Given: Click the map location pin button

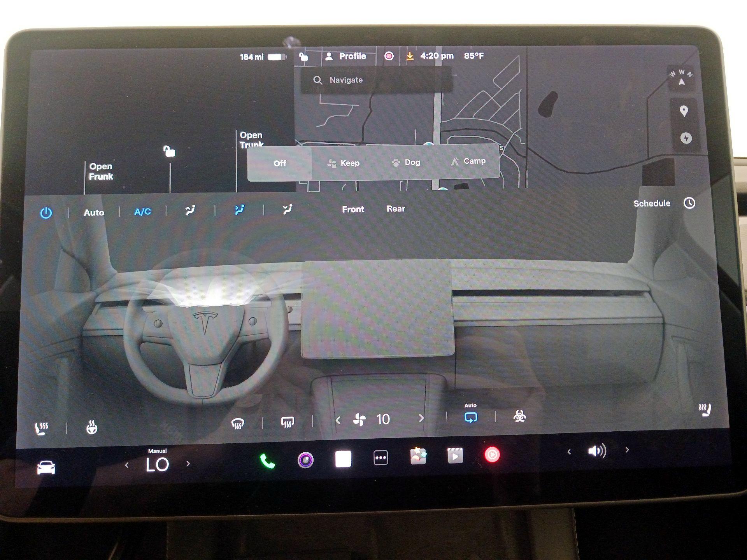Looking at the screenshot, I should pyautogui.click(x=684, y=111).
